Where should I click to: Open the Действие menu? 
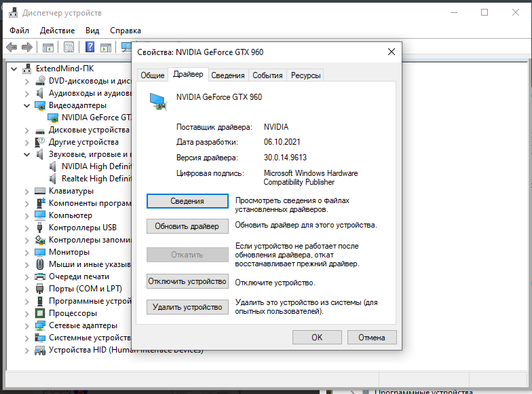click(57, 31)
